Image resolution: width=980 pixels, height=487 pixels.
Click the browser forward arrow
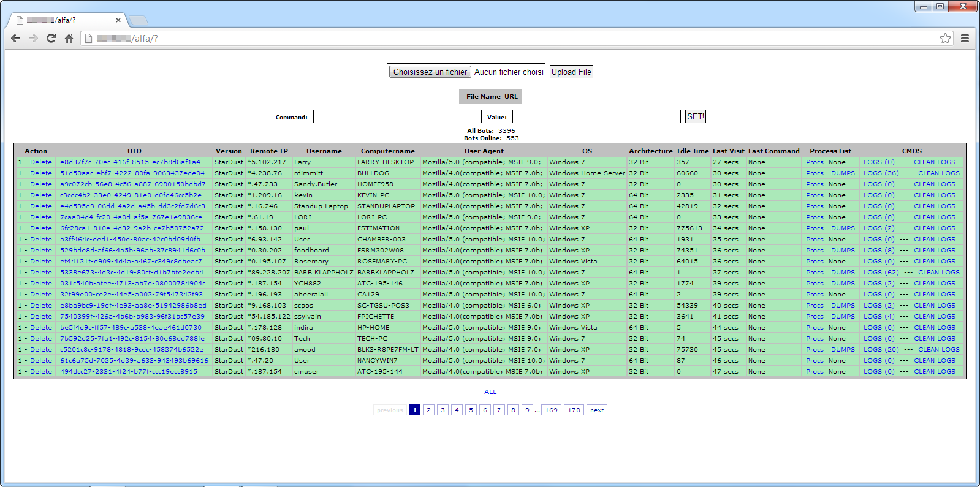click(x=34, y=39)
